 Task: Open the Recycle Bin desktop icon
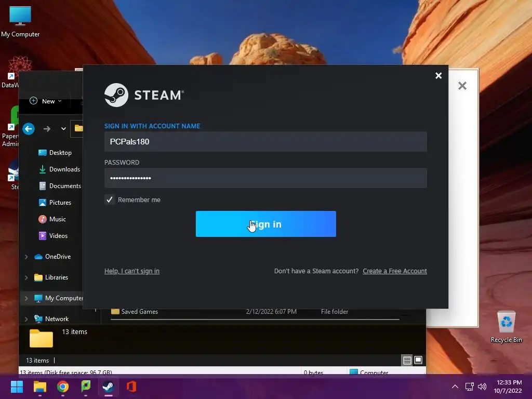506,327
